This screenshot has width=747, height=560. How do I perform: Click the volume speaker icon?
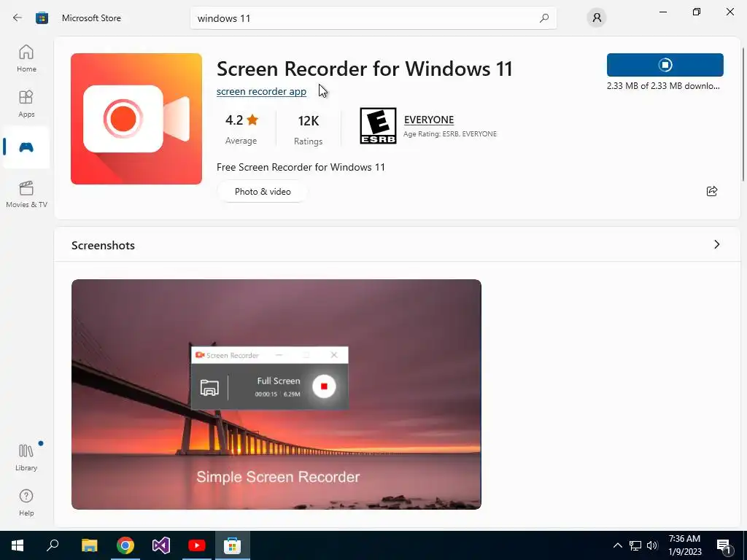click(652, 545)
